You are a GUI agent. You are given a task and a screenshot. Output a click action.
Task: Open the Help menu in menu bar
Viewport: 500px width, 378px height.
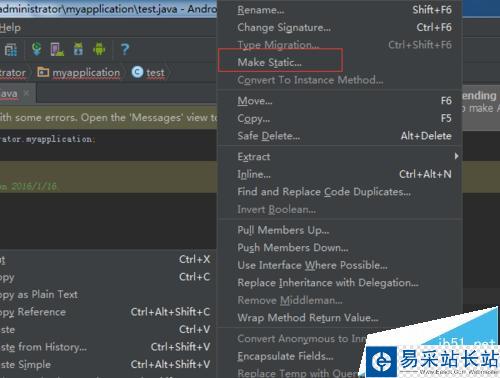coord(10,28)
